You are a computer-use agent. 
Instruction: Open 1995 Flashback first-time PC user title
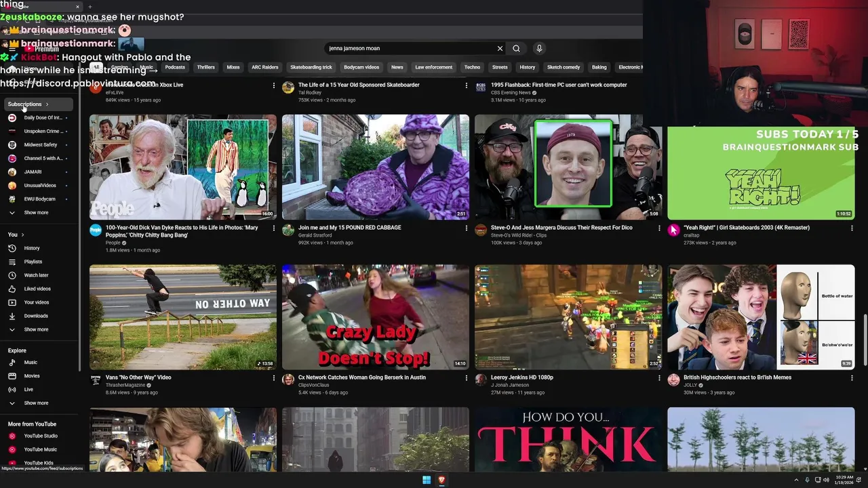tap(559, 85)
